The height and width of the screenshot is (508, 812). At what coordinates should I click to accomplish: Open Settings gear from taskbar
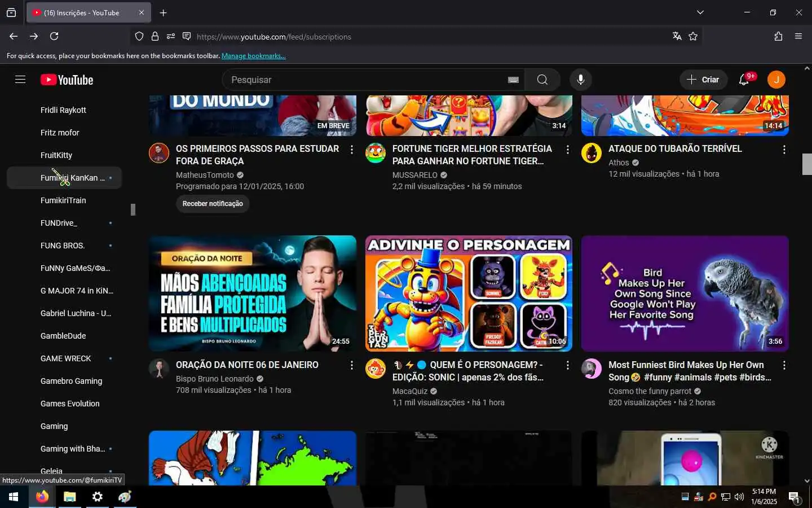(97, 497)
